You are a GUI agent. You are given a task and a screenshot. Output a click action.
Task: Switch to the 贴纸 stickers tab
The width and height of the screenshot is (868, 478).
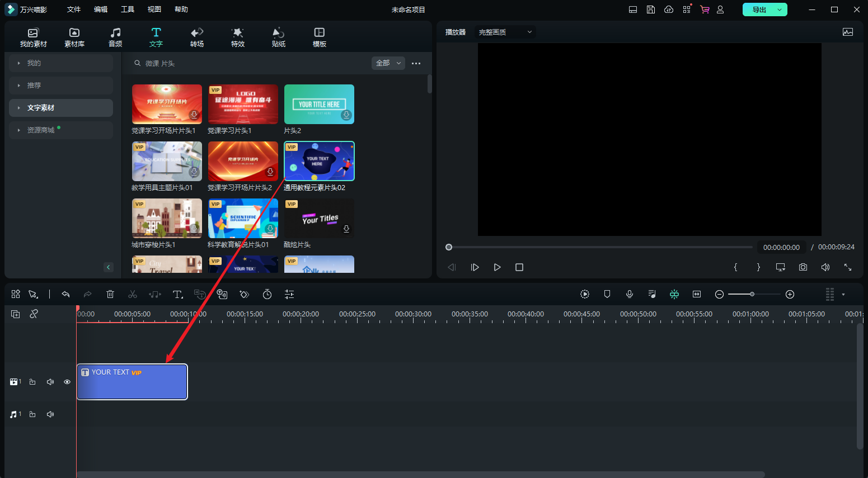tap(278, 37)
